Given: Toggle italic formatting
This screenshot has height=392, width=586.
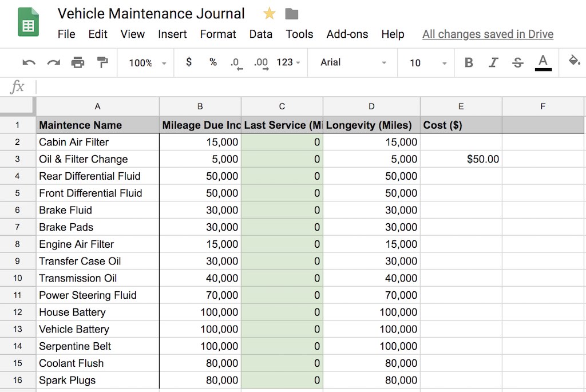Looking at the screenshot, I should [x=493, y=63].
